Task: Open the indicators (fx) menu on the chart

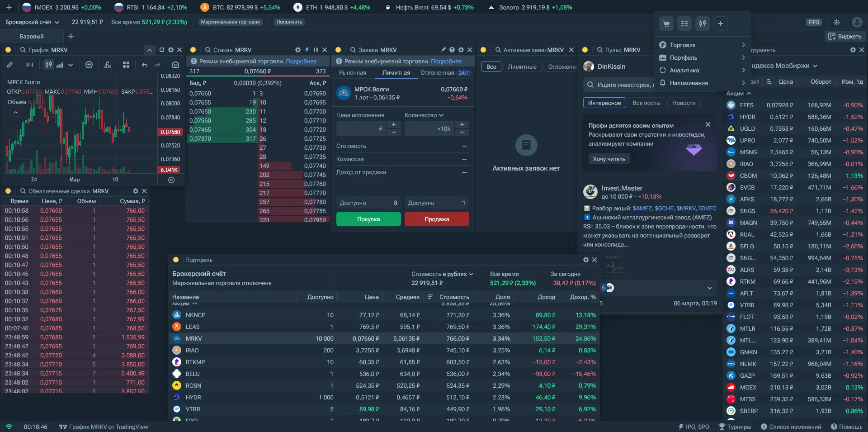Action: click(x=108, y=65)
